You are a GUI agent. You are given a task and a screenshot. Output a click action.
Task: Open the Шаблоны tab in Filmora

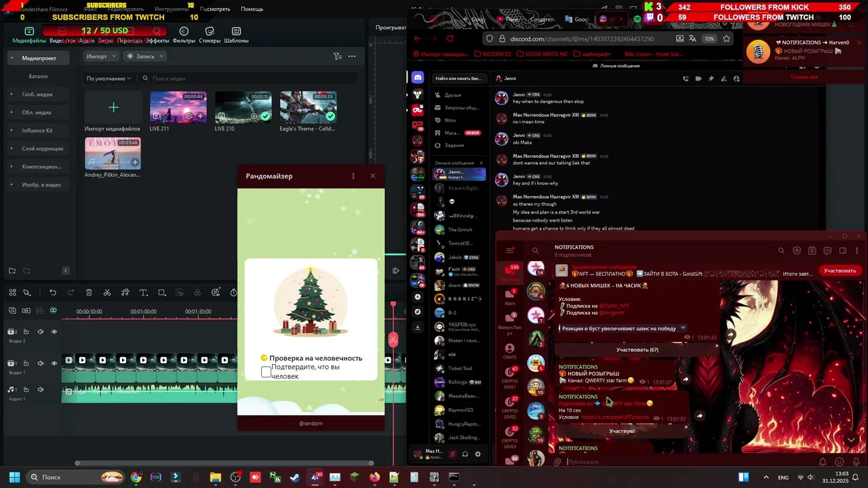tap(236, 35)
